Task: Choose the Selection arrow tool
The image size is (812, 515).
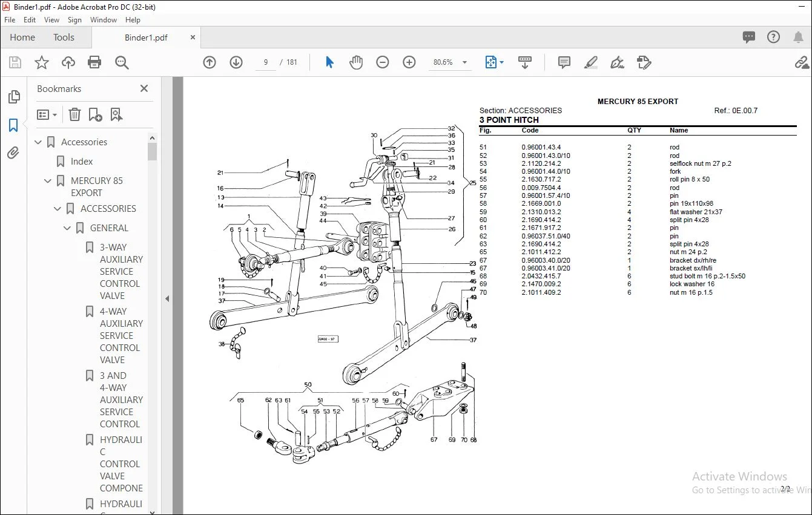Action: coord(329,62)
